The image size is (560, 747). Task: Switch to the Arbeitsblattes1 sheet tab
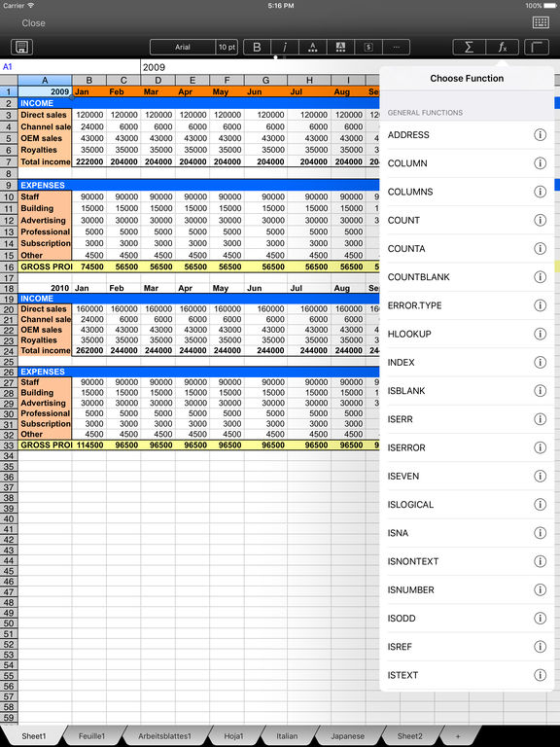(164, 736)
